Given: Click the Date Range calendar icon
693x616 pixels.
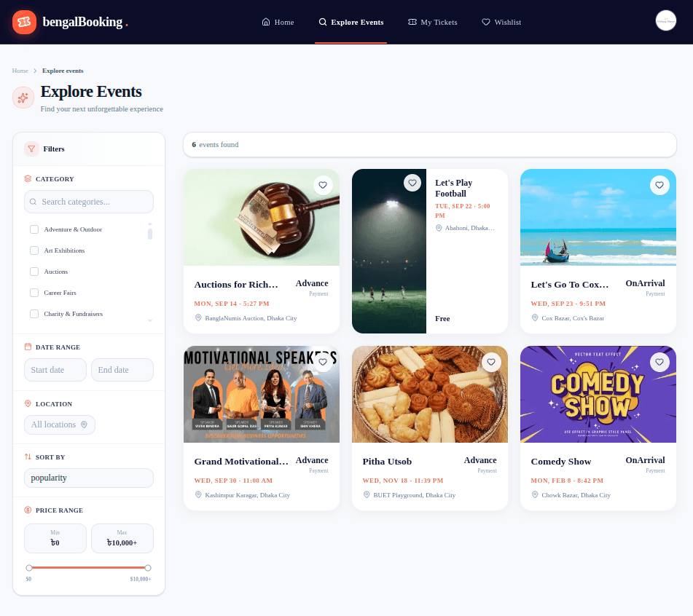Looking at the screenshot, I should click(x=28, y=347).
